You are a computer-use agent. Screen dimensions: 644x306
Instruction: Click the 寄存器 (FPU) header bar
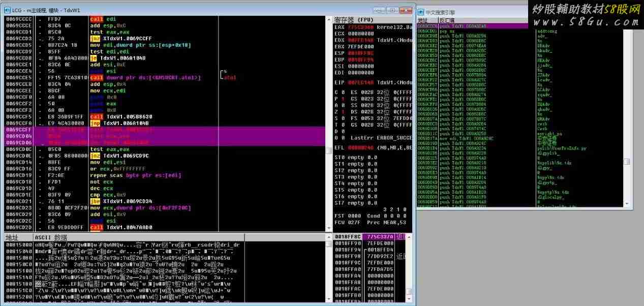click(374, 19)
